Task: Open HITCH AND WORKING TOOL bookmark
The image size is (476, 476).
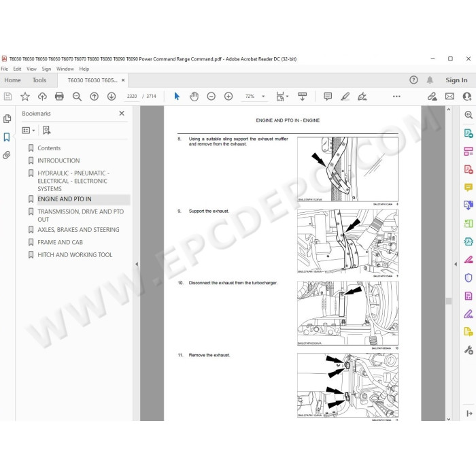Action: point(75,255)
